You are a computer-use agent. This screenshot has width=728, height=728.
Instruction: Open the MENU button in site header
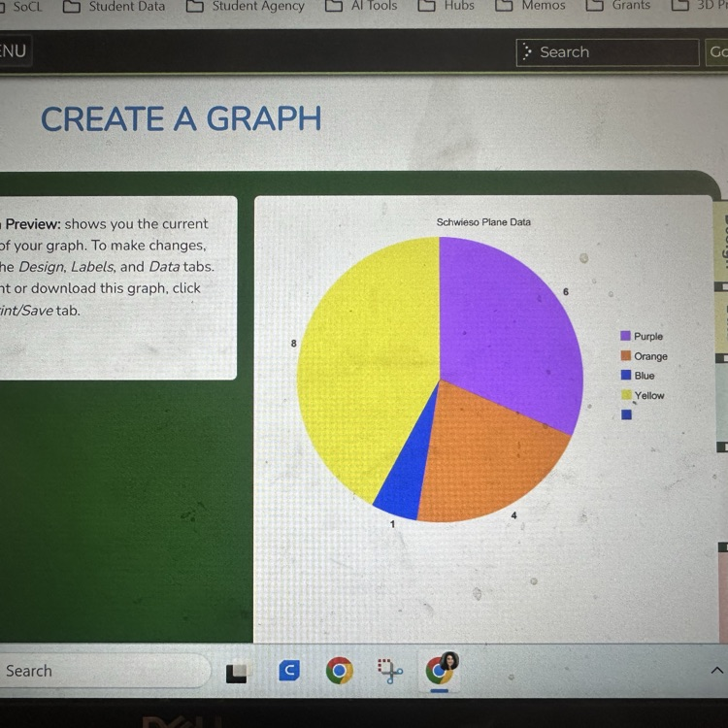(14, 51)
